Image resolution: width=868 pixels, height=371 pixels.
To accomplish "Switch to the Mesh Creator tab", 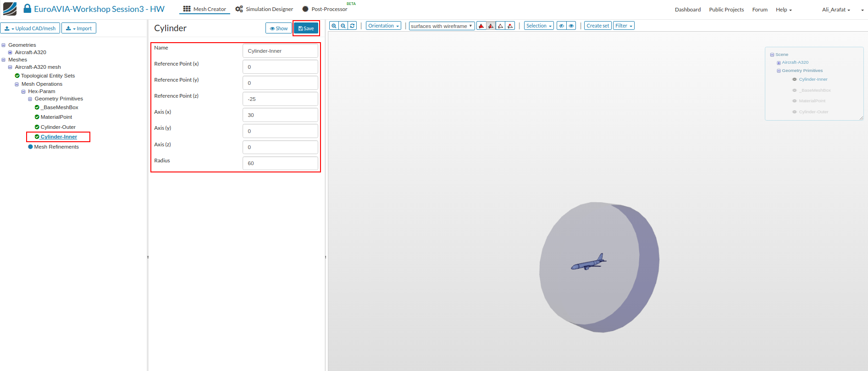I will pos(205,9).
